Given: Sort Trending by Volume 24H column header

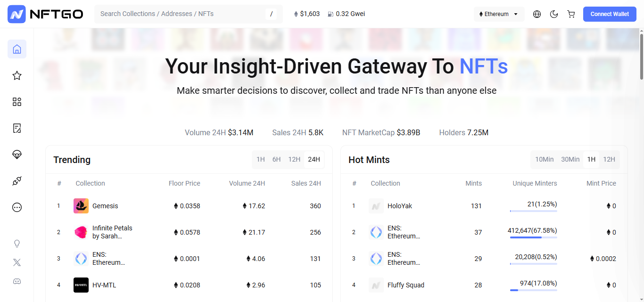Looking at the screenshot, I should click(247, 183).
